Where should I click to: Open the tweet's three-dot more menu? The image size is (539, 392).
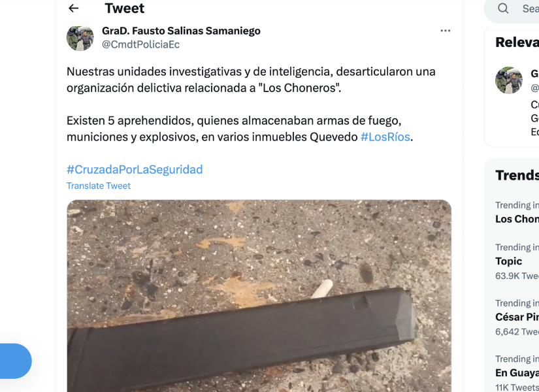pos(445,31)
